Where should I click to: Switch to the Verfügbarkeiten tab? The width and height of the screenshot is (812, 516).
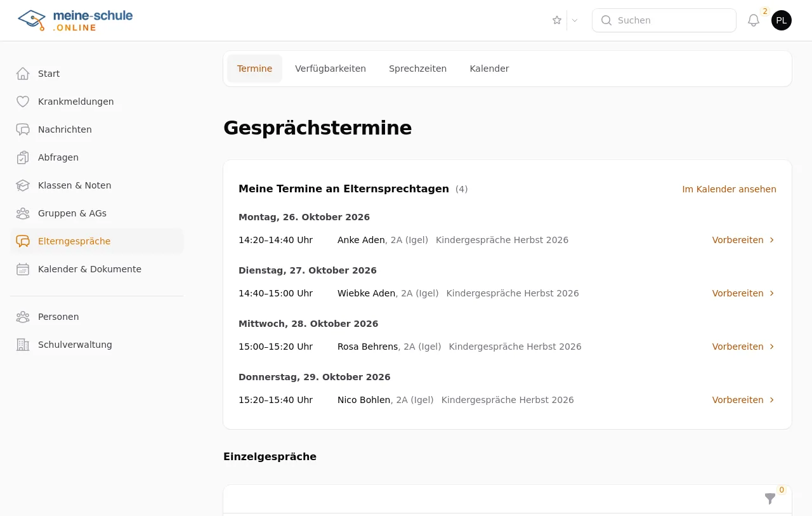coord(331,69)
